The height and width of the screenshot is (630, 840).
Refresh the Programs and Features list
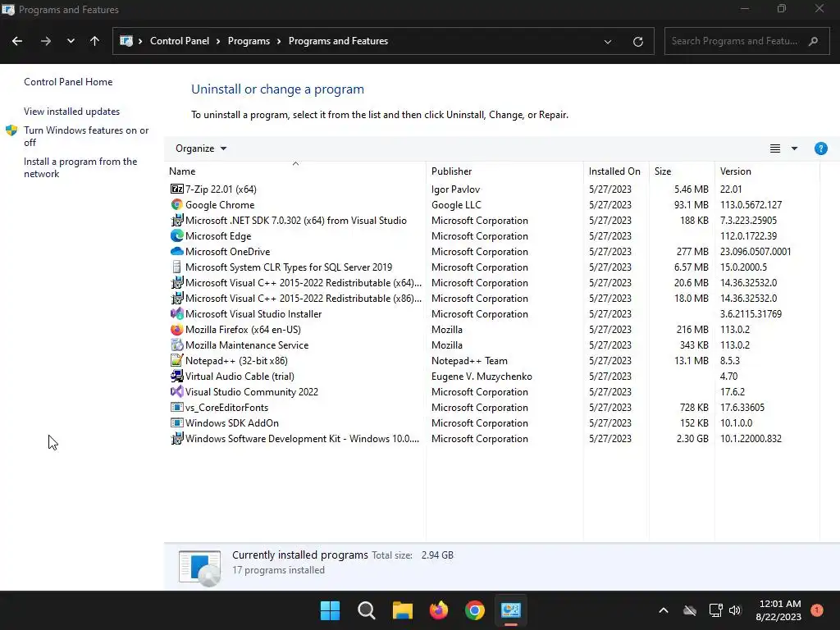pyautogui.click(x=637, y=41)
